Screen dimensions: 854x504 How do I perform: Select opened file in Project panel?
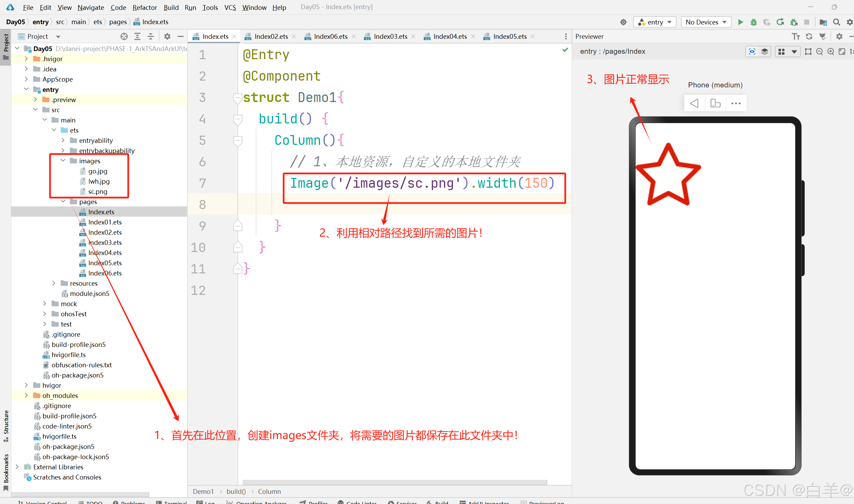(x=124, y=36)
